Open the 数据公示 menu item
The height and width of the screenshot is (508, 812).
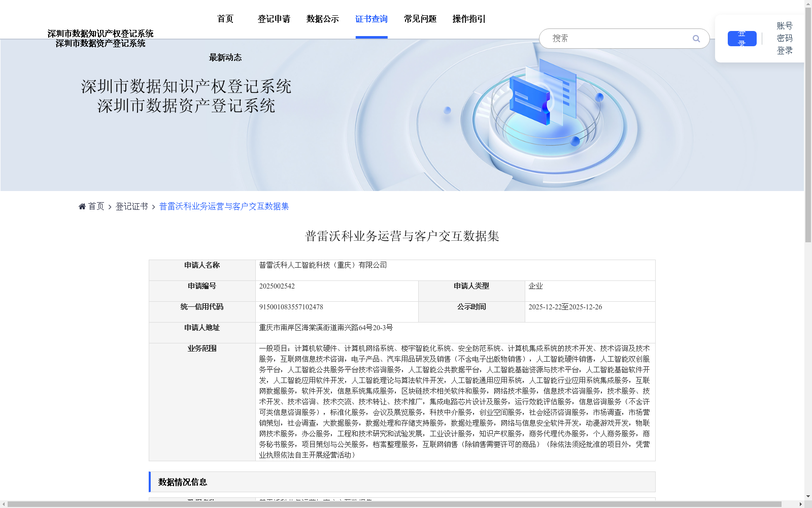click(x=323, y=19)
